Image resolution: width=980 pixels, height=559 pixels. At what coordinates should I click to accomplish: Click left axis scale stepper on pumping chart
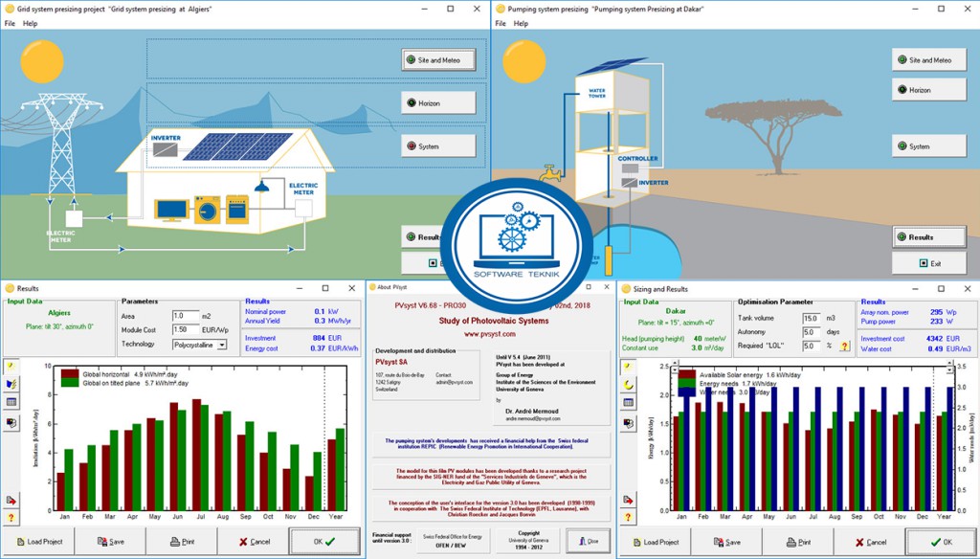675,369
